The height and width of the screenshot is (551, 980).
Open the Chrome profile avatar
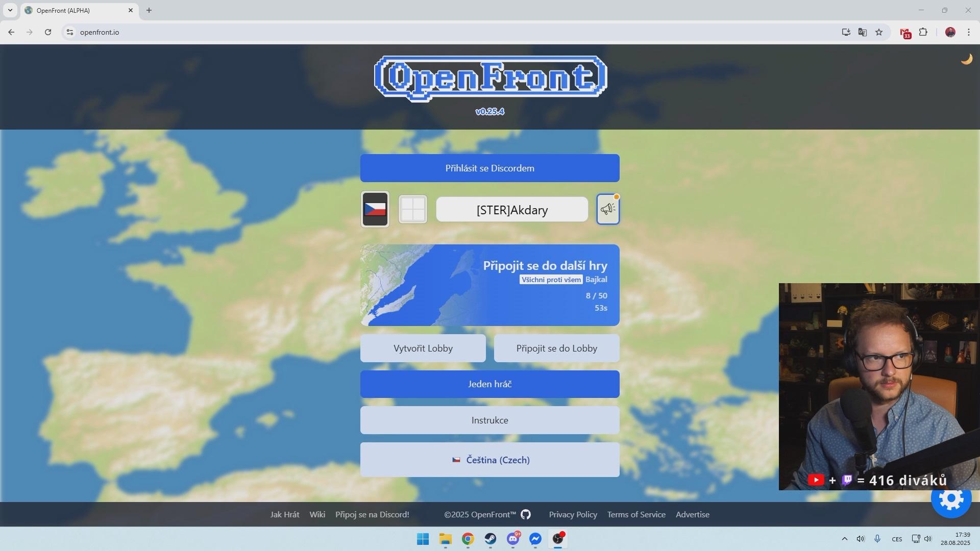[950, 32]
